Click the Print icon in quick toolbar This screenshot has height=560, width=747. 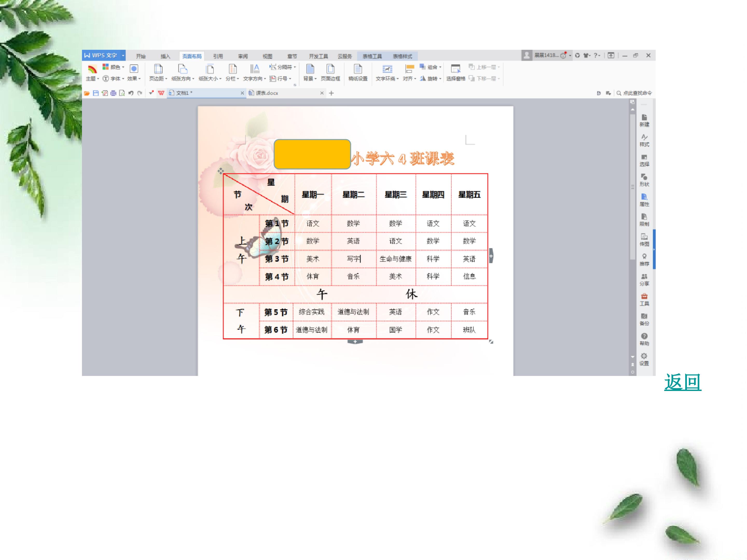[113, 93]
